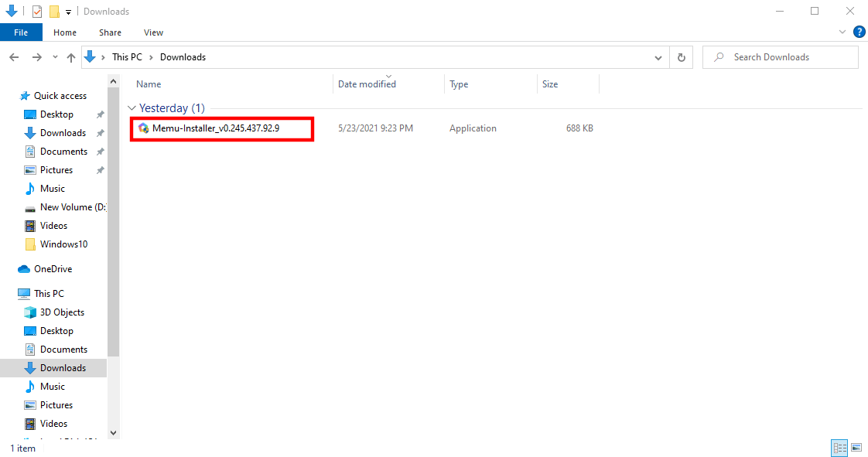
Task: Click the navigation pane scroll down arrow
Action: (114, 433)
